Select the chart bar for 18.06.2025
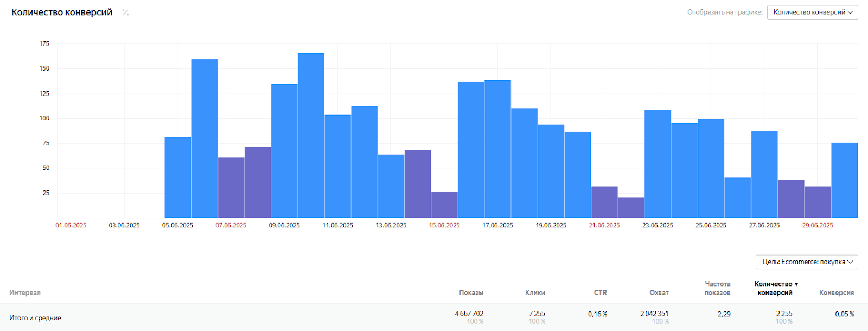 [525, 163]
